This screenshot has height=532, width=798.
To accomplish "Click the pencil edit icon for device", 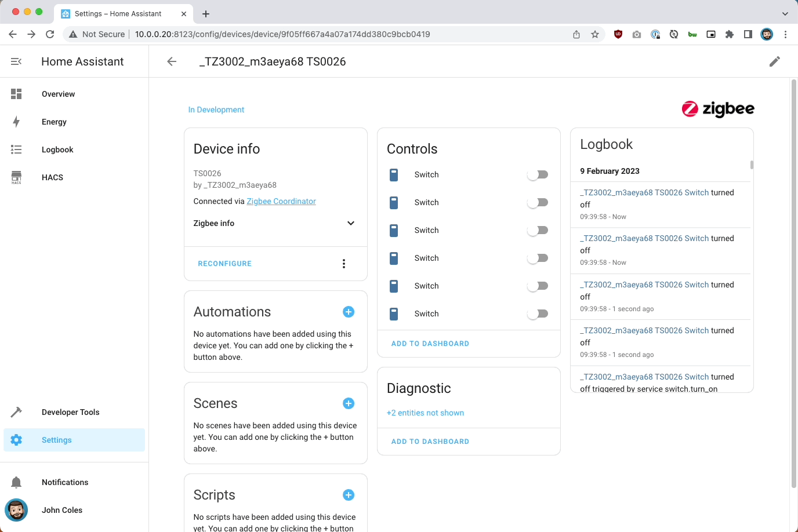I will click(x=774, y=61).
